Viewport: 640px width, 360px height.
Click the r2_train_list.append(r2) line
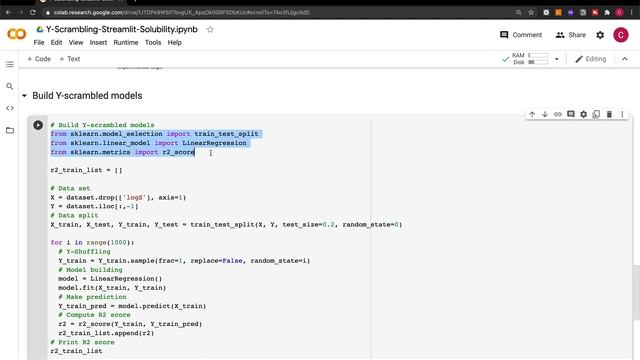click(106, 333)
